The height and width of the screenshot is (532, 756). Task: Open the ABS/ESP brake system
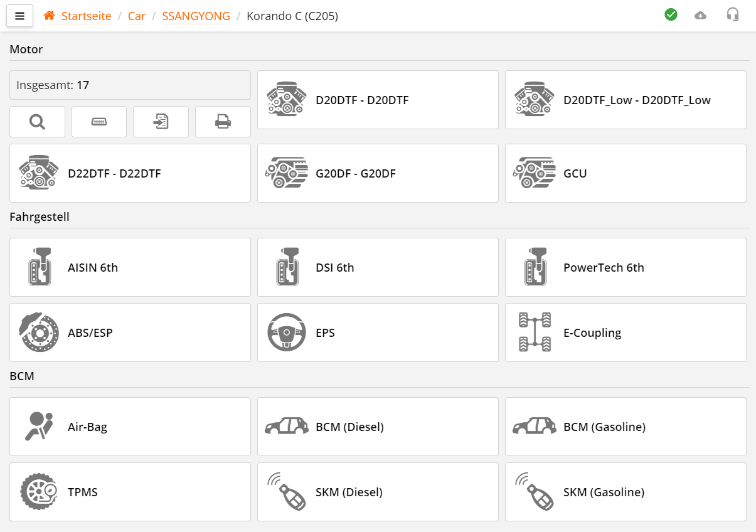[x=130, y=332]
